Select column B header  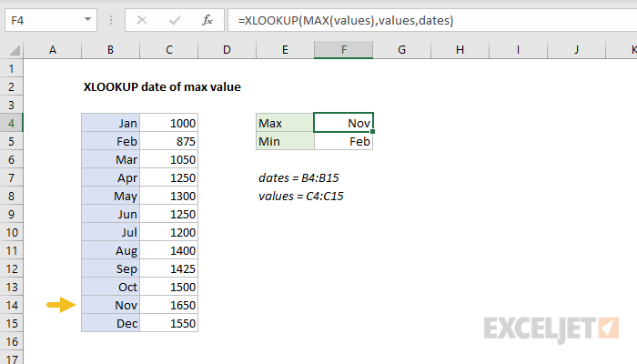click(x=110, y=50)
